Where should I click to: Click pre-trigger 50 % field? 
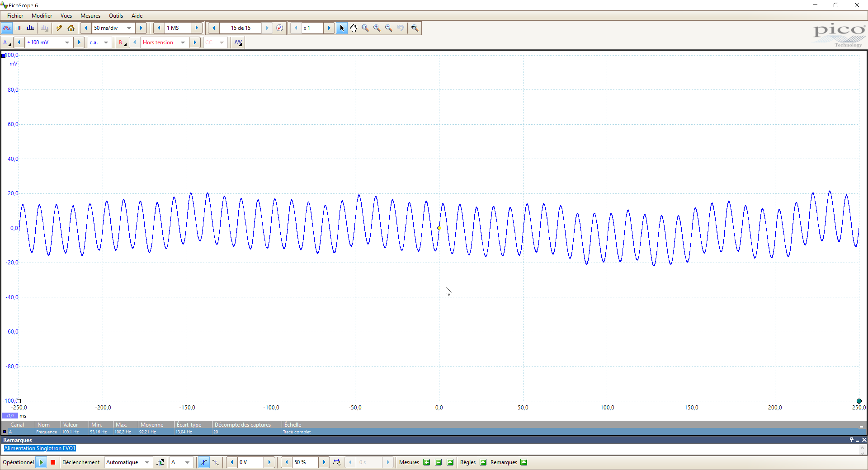click(306, 462)
